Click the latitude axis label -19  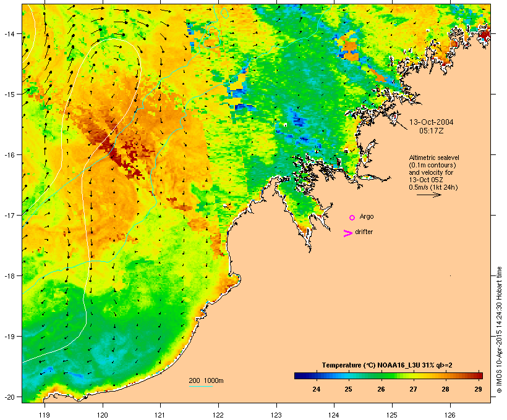9,336
